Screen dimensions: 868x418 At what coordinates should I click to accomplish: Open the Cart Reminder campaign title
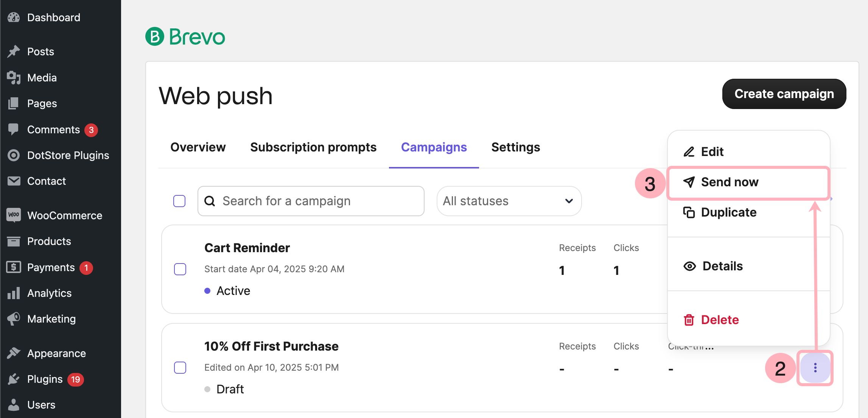click(x=247, y=248)
